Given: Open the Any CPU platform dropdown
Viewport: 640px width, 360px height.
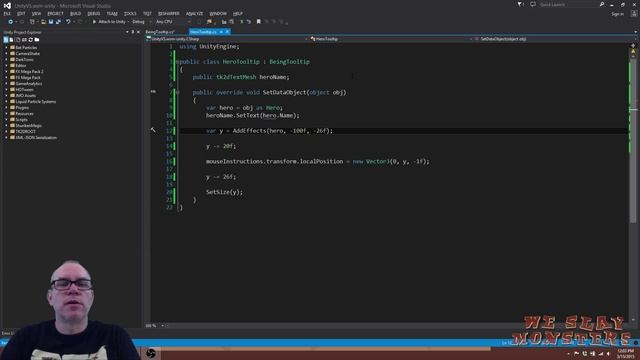Looking at the screenshot, I should [173, 22].
